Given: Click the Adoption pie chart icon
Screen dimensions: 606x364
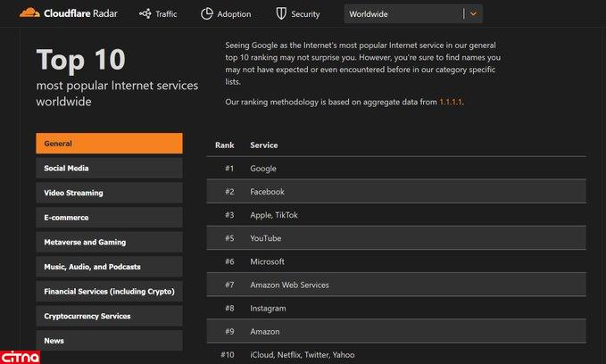Looking at the screenshot, I should tap(207, 14).
